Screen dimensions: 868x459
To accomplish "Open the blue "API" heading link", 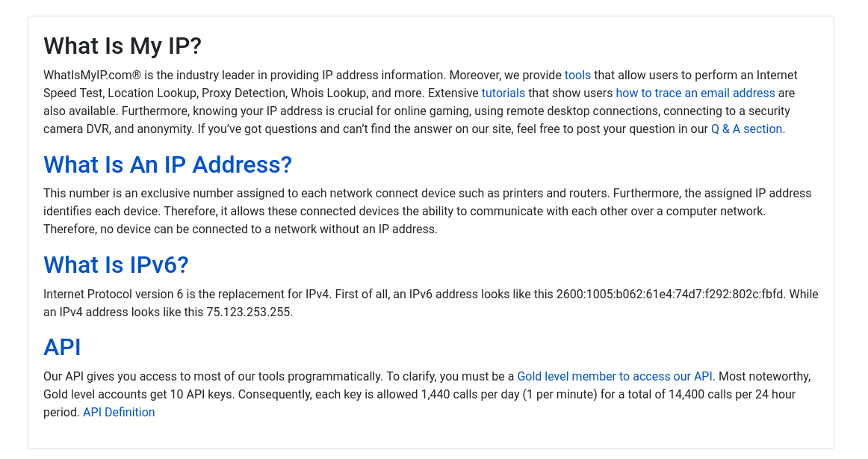I will coord(62,347).
